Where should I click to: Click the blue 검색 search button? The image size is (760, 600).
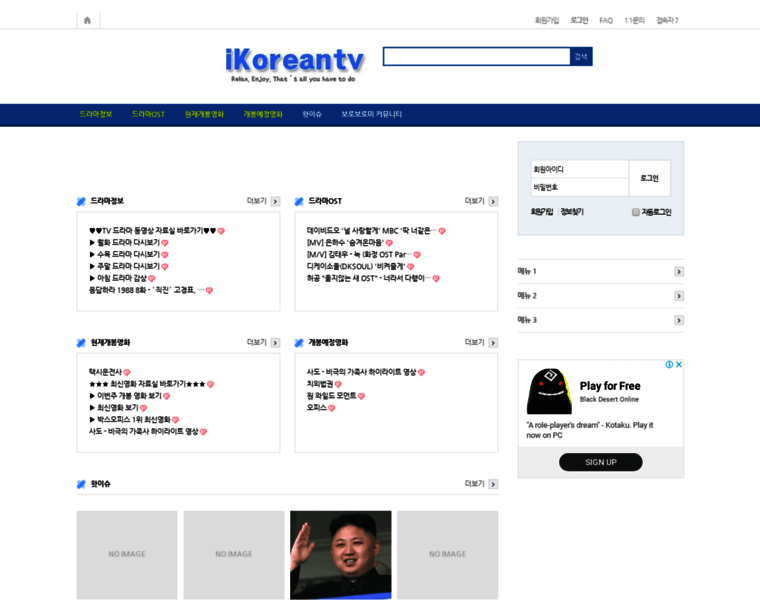581,57
